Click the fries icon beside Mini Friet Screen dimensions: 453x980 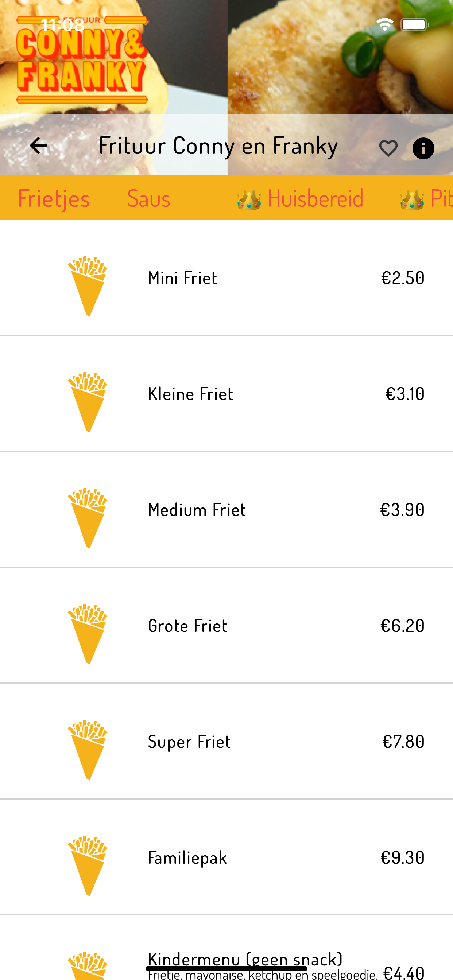[87, 286]
